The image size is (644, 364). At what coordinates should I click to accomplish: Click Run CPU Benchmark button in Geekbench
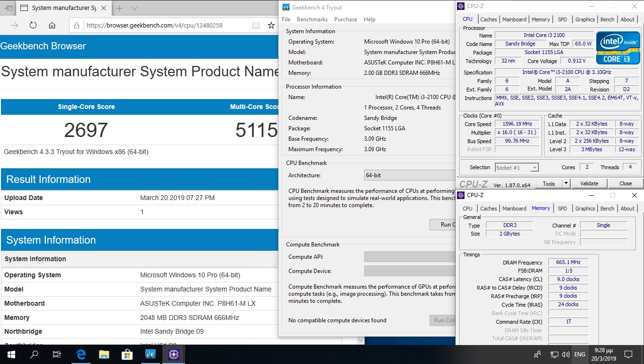[442, 224]
